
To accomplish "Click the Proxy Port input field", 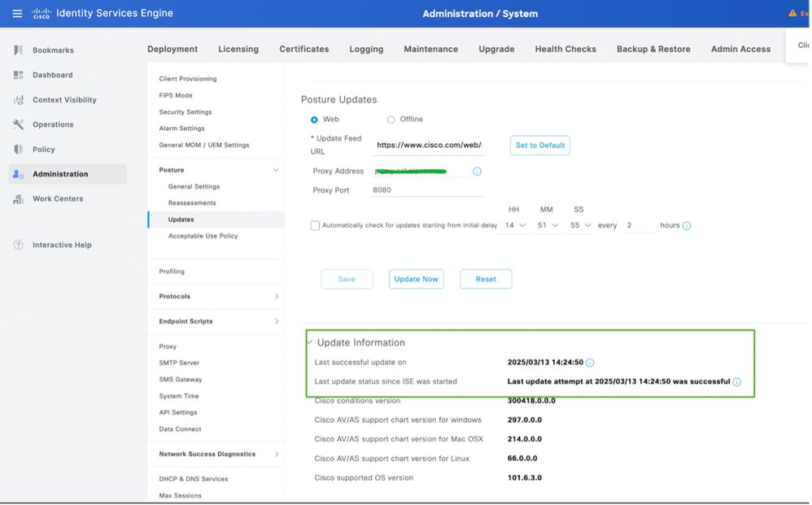I will click(x=426, y=189).
